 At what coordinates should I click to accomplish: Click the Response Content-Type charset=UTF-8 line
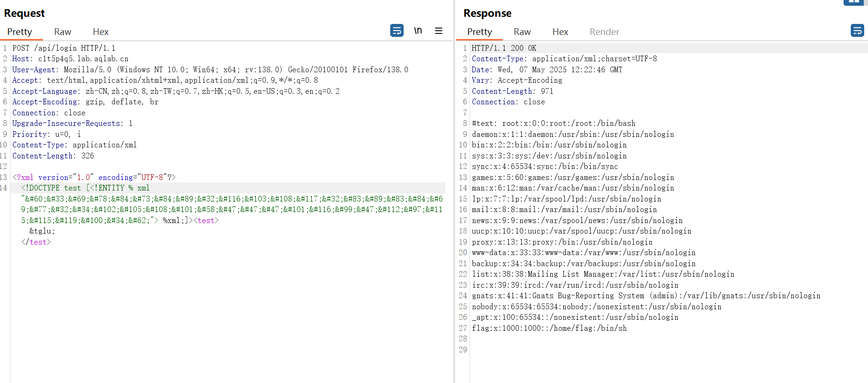pyautogui.click(x=564, y=59)
